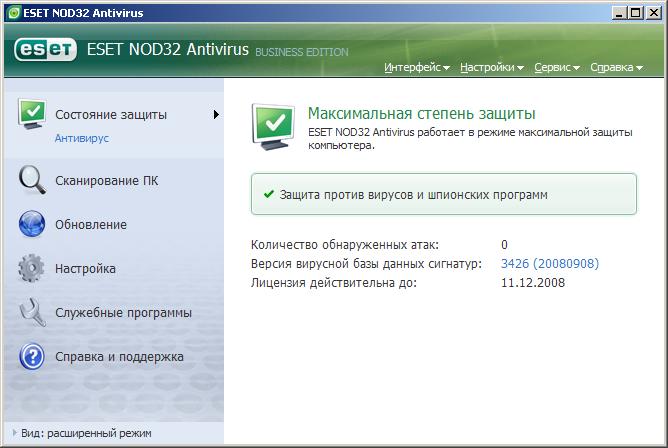Maximize the ESET NOD32 window
668x448 pixels.
pos(635,13)
